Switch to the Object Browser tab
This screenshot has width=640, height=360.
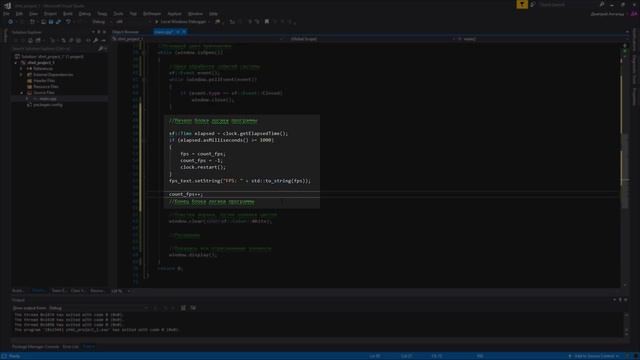[126, 32]
